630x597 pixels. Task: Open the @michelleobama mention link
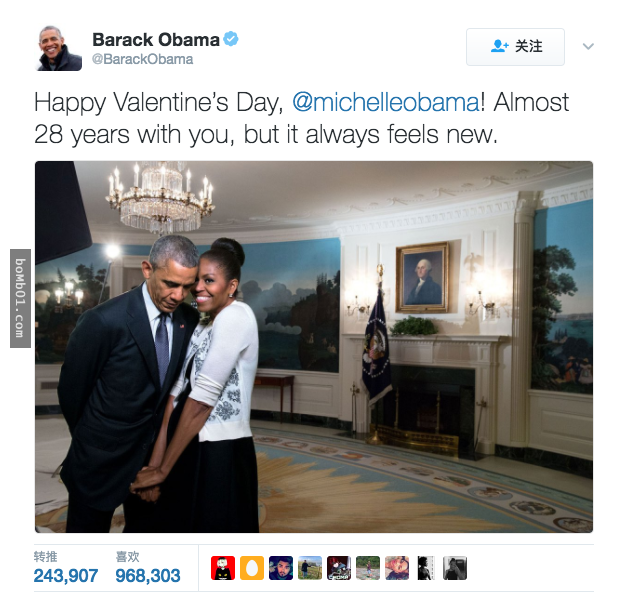coord(386,102)
